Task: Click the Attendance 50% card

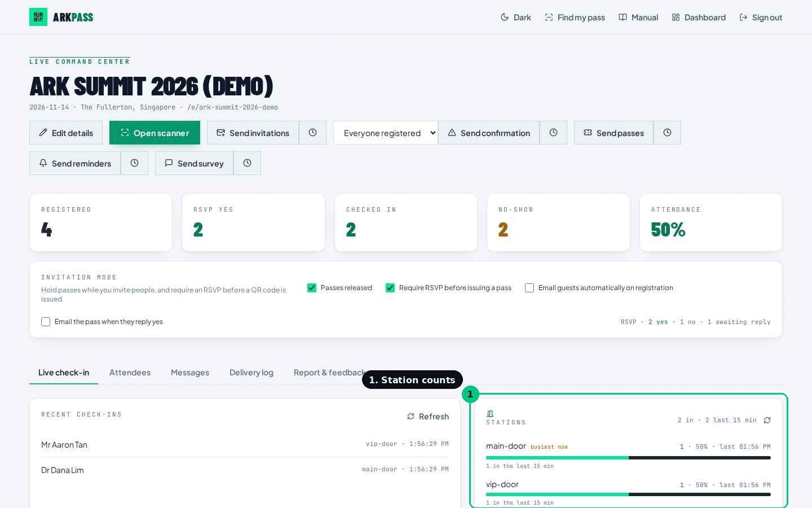Action: (x=711, y=222)
